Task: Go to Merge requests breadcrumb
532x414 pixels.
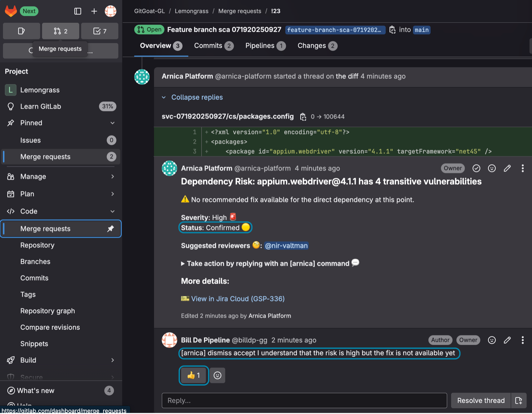Action: coord(240,11)
